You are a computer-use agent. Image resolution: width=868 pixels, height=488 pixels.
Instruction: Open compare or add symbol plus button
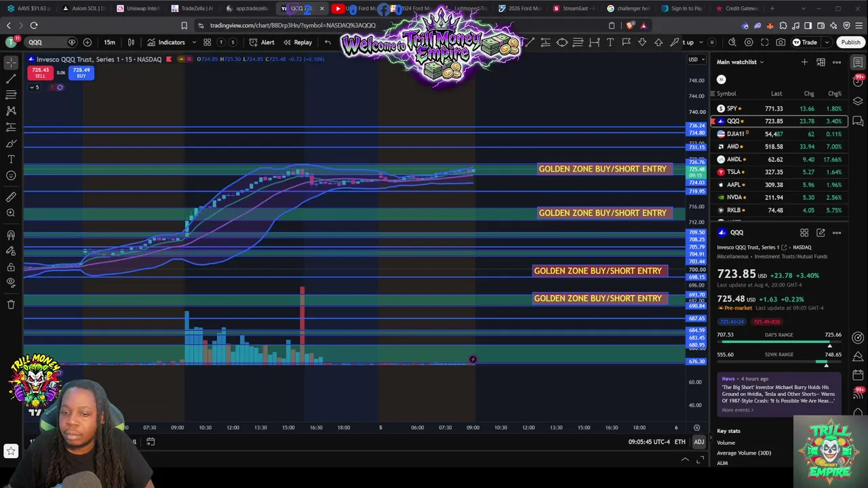pos(87,42)
